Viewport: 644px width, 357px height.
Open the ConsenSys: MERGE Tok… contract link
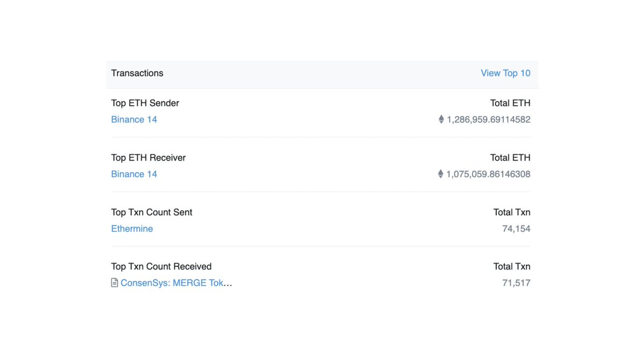click(177, 283)
